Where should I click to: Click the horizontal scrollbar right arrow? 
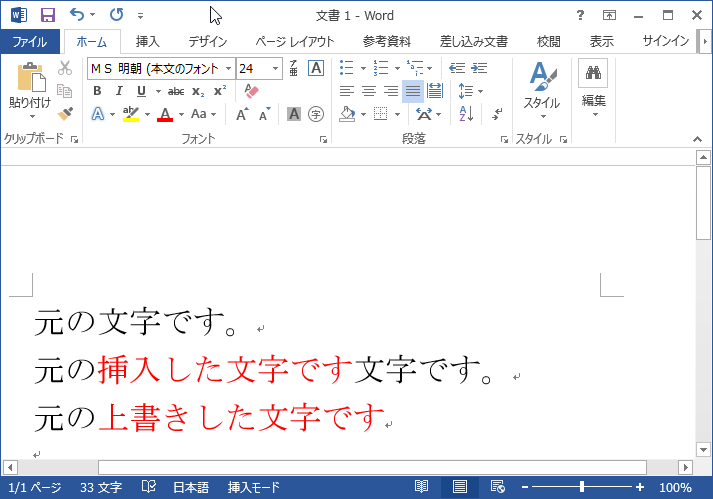pyautogui.click(x=685, y=467)
